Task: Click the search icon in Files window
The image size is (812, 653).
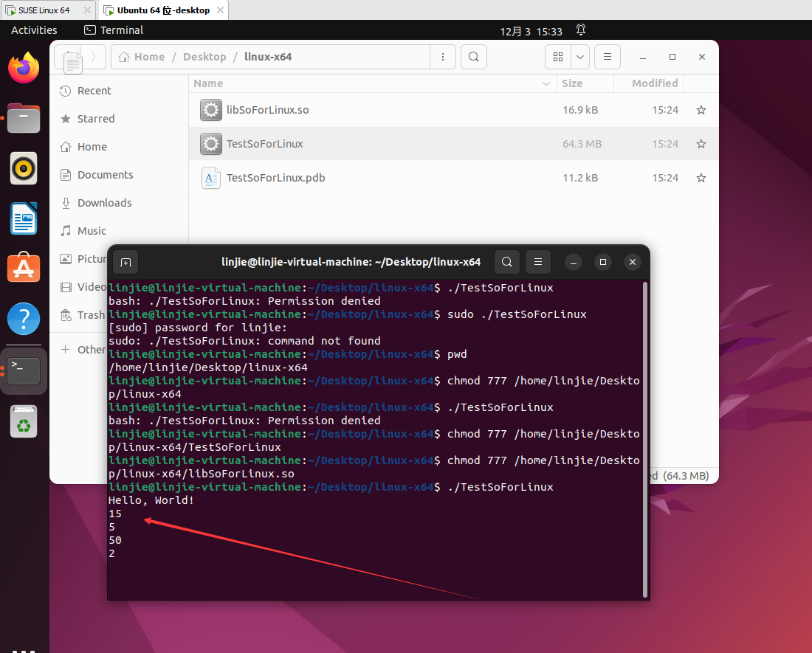Action: click(473, 57)
